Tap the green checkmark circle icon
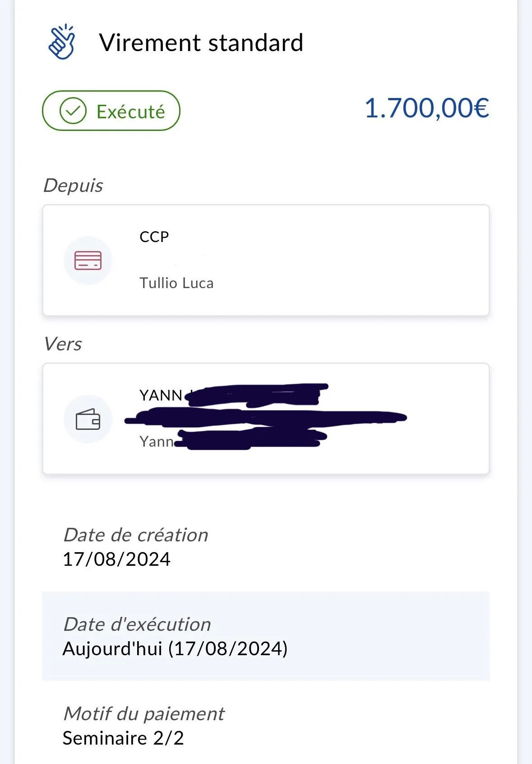532x764 pixels. coord(73,111)
